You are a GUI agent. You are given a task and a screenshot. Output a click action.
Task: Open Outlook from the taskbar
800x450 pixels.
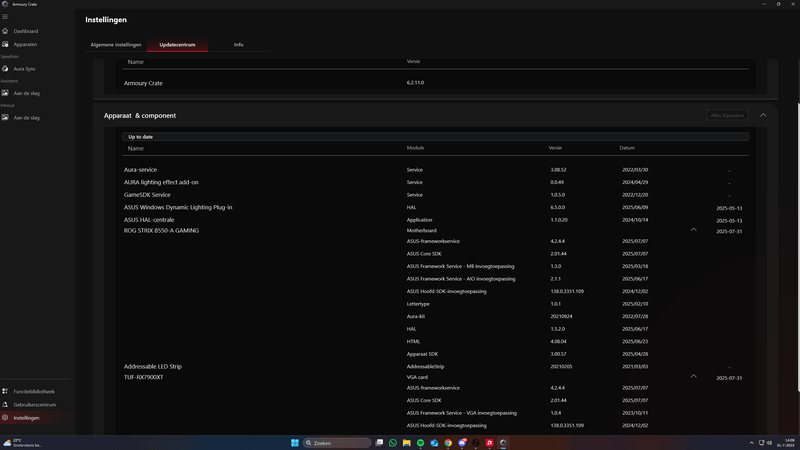click(434, 443)
